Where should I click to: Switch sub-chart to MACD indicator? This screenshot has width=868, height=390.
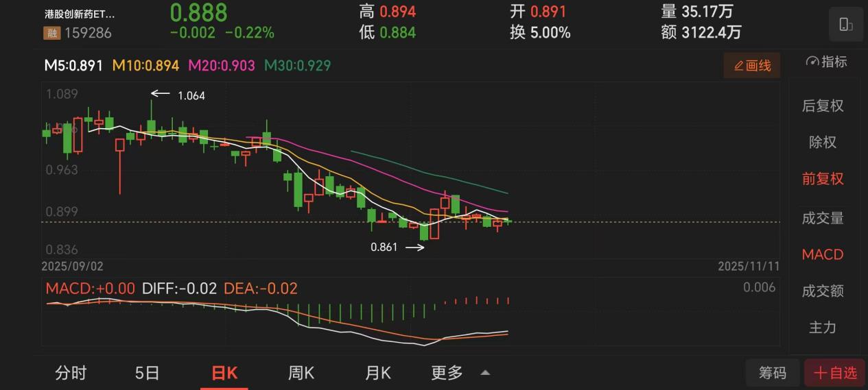pyautogui.click(x=823, y=254)
